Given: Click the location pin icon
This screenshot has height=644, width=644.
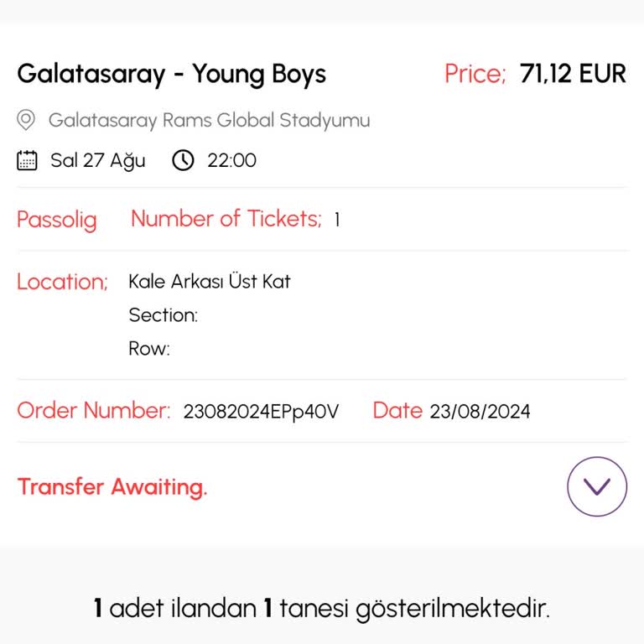Looking at the screenshot, I should point(26,120).
